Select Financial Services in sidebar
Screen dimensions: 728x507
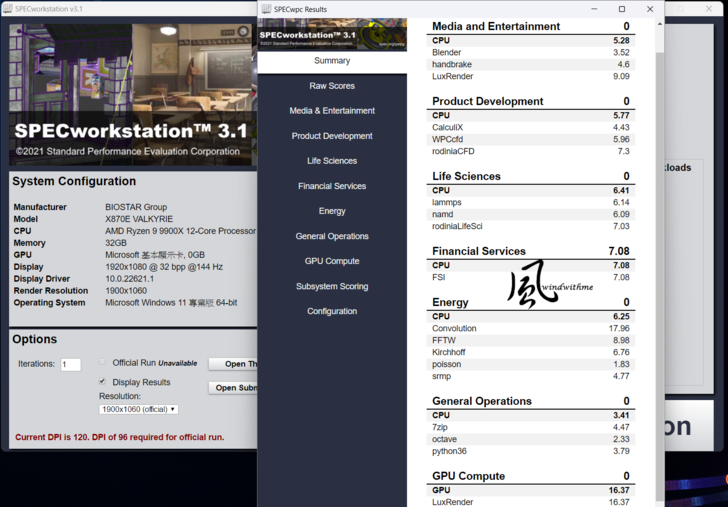coord(332,186)
